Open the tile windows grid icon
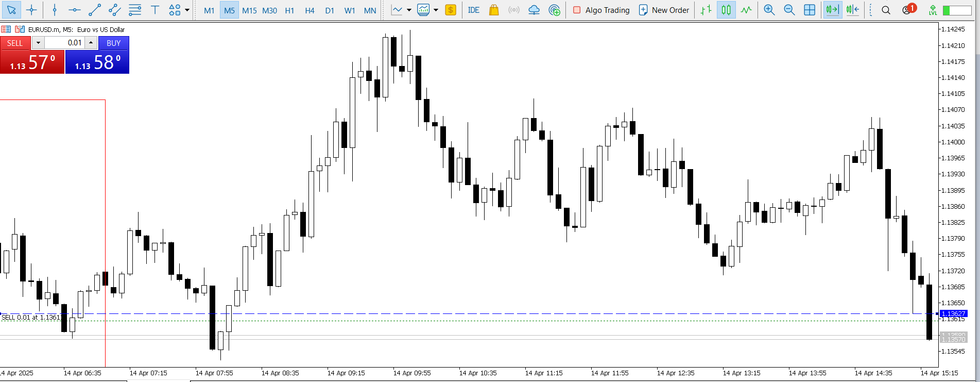Viewport: 980px width, 382px height. pos(810,10)
